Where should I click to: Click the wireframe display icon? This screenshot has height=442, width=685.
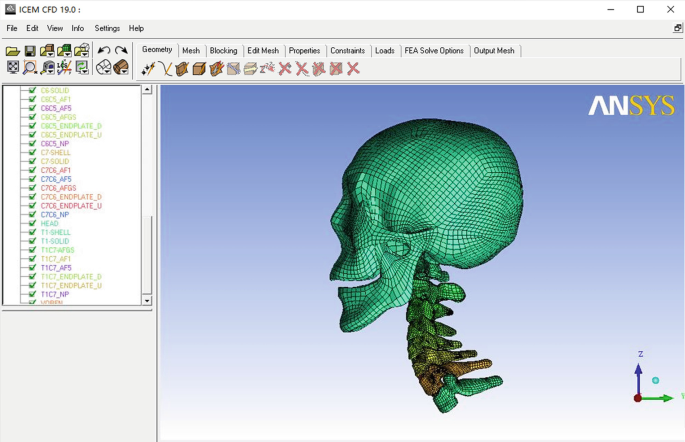coord(104,68)
